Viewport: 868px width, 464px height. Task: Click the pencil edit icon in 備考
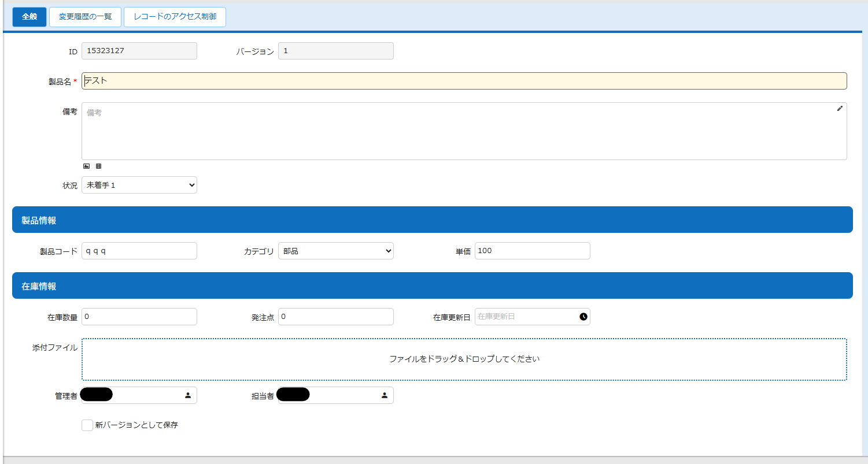coord(840,109)
